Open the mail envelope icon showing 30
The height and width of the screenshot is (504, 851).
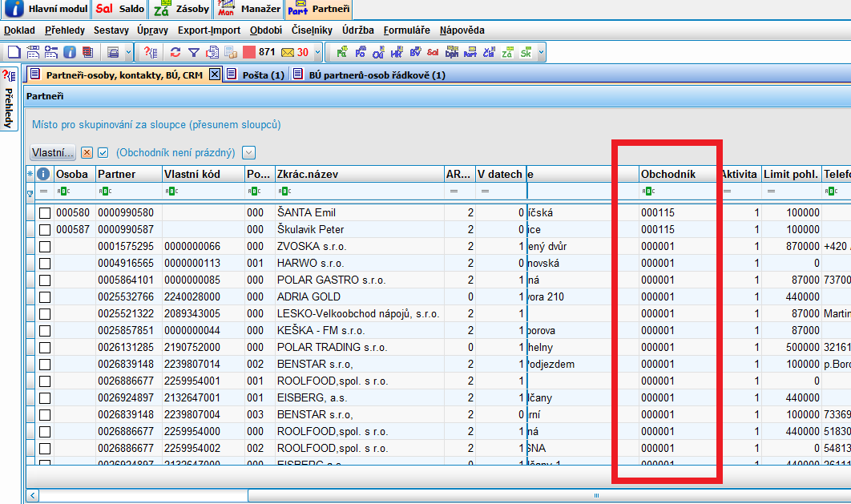288,53
